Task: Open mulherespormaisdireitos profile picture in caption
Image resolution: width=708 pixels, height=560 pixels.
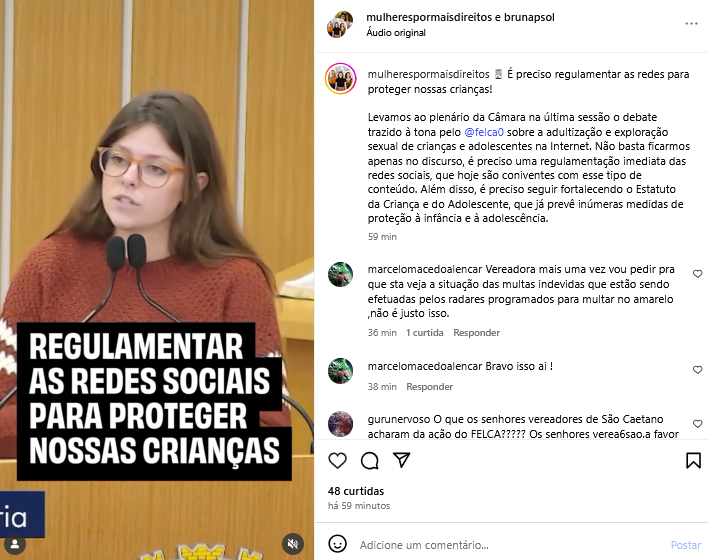Action: click(340, 79)
